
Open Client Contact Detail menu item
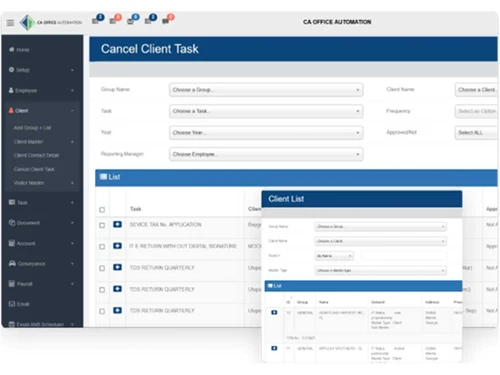[36, 155]
